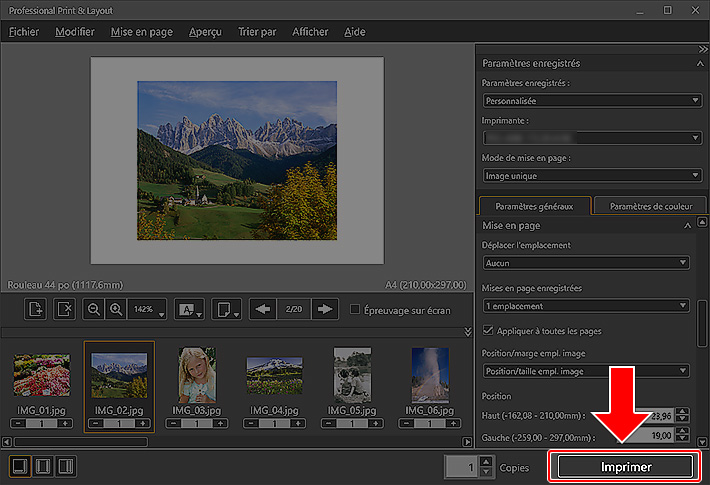Go to the previous page arrow
The height and width of the screenshot is (485, 710).
pos(263,310)
